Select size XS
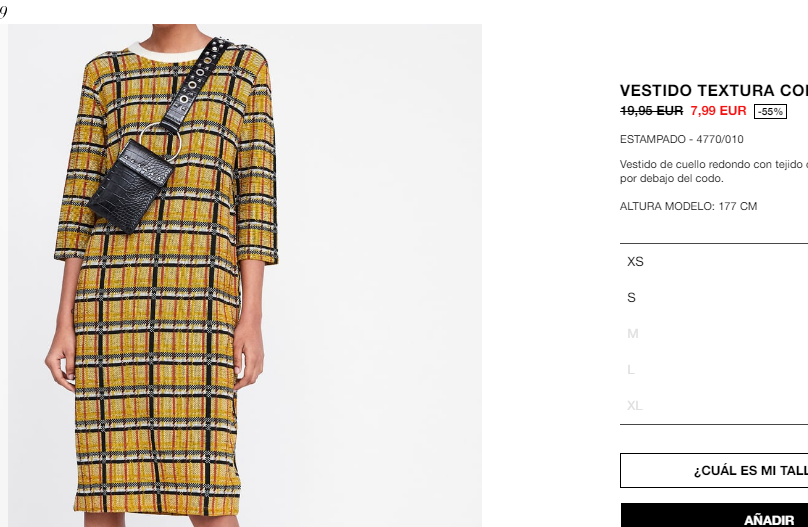The height and width of the screenshot is (527, 808). click(x=714, y=262)
